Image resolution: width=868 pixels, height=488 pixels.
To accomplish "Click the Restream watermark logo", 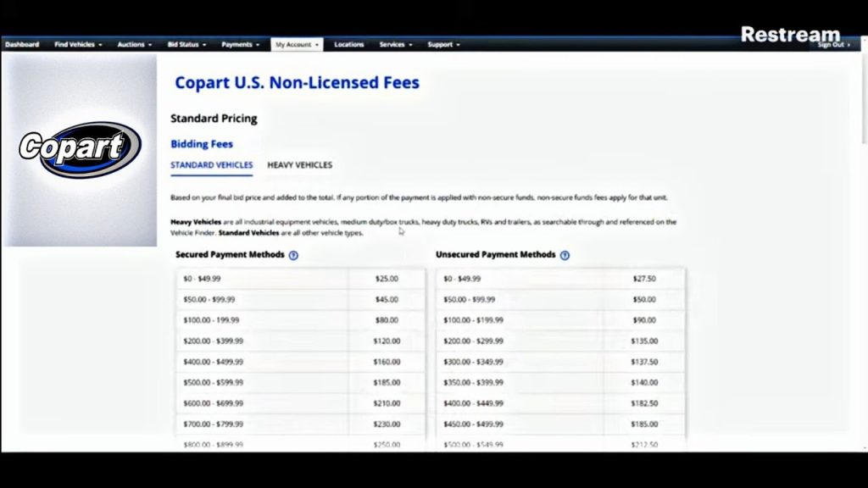I will [790, 35].
